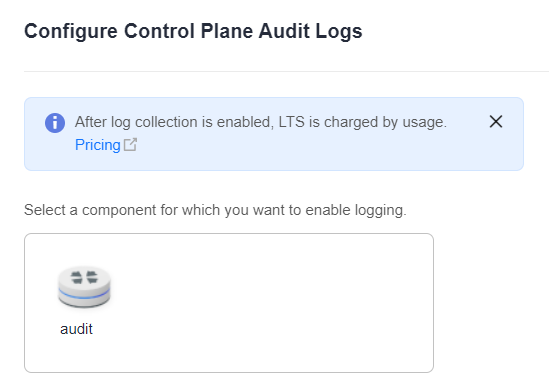Open the Pricing link

[x=98, y=145]
